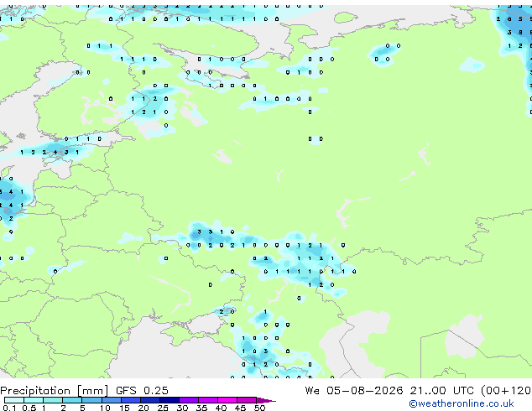Pick the 20–25 mm legend swatch
Image resolution: width=532 pixels, height=411 pixels.
[x=149, y=400]
